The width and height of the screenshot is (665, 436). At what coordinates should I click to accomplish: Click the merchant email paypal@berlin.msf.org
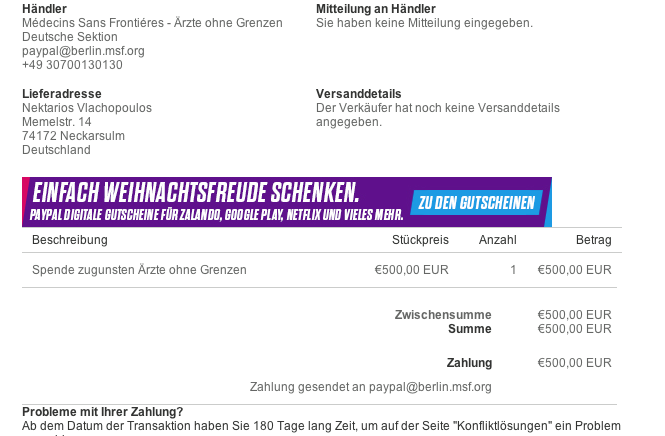pyautogui.click(x=83, y=51)
